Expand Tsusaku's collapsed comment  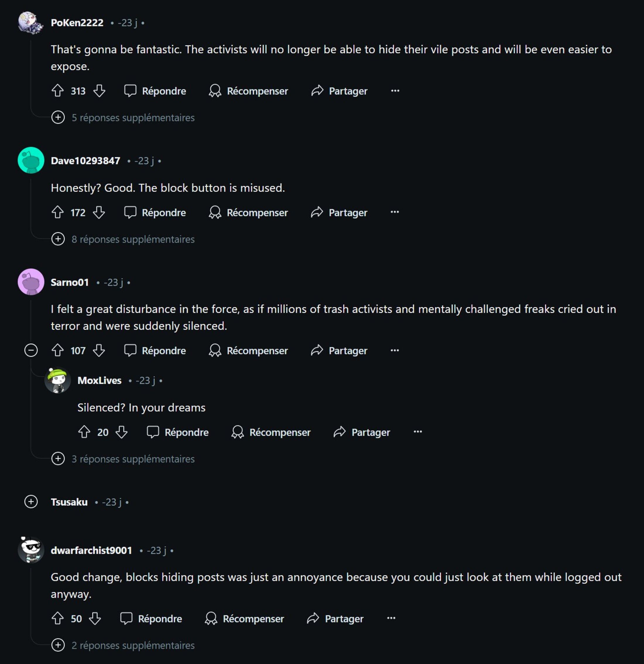point(31,502)
